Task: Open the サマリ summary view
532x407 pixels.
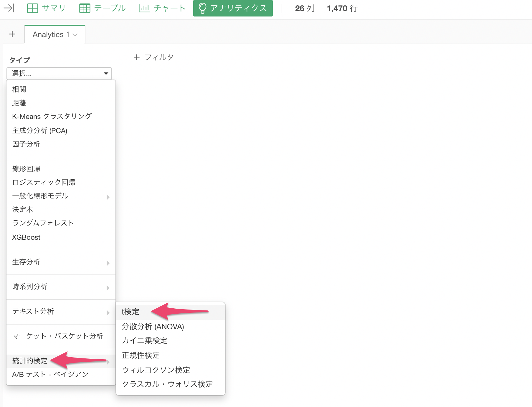Action: 46,8
